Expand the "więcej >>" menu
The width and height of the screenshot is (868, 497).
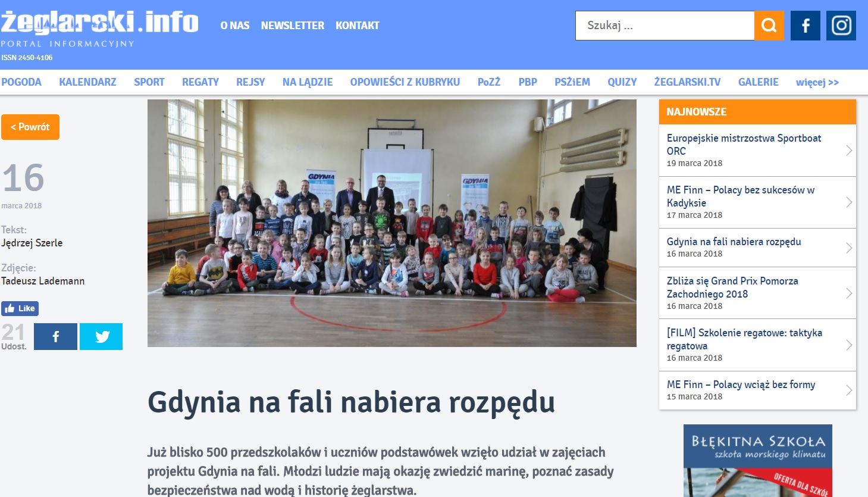pos(817,82)
